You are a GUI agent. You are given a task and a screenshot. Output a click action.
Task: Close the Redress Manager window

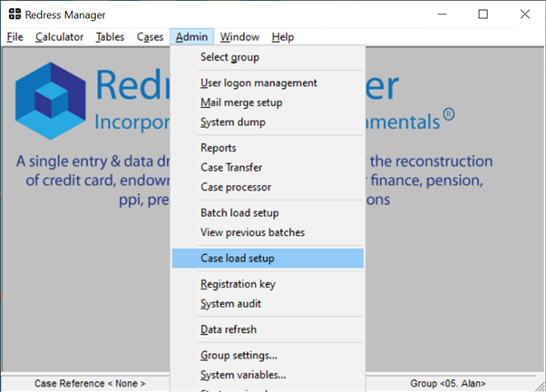tap(525, 15)
